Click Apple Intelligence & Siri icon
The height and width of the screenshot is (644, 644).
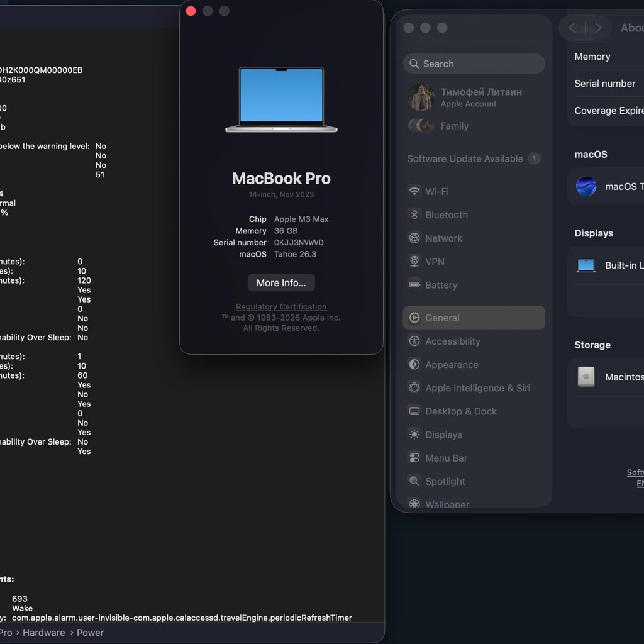[x=414, y=388]
